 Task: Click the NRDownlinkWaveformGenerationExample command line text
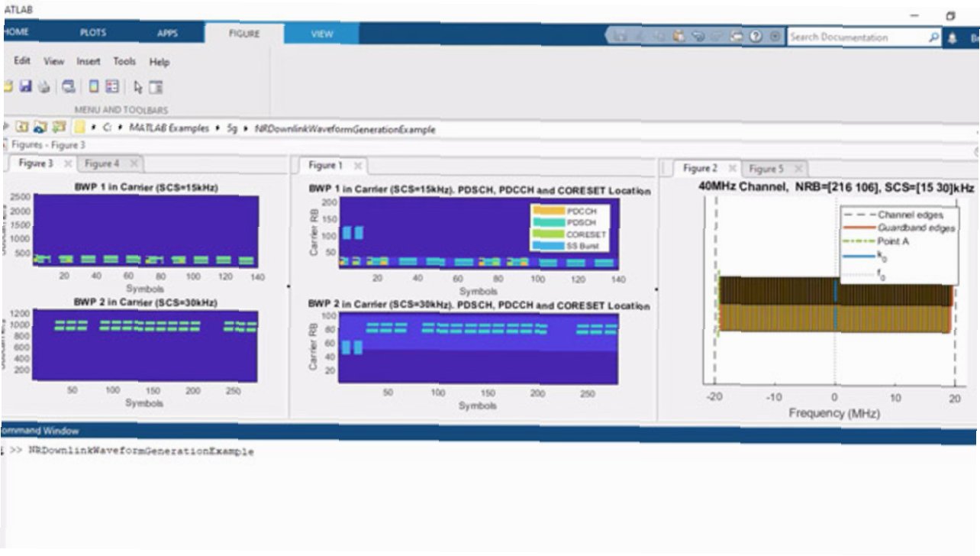tap(141, 451)
